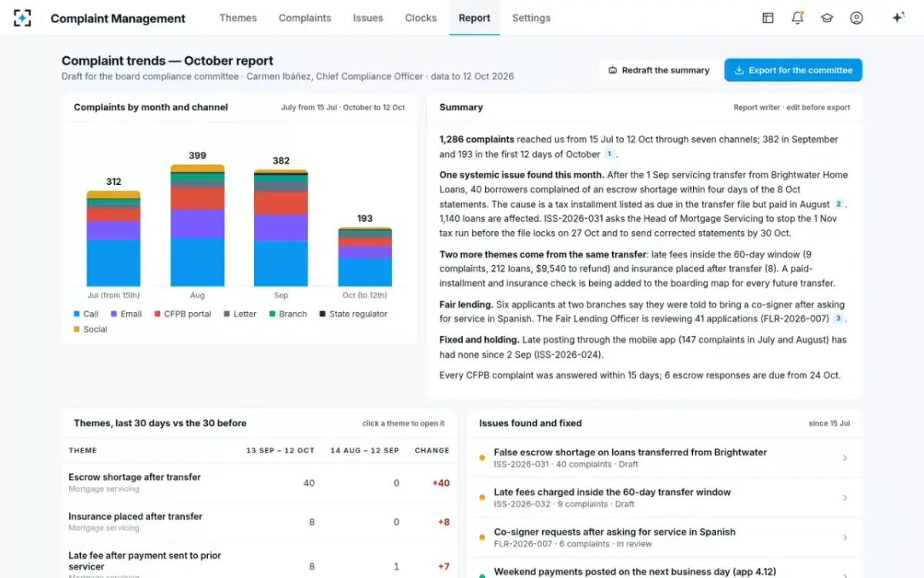
Task: Click the 'Fair lending.' summary paragraph heading
Action: tap(466, 304)
